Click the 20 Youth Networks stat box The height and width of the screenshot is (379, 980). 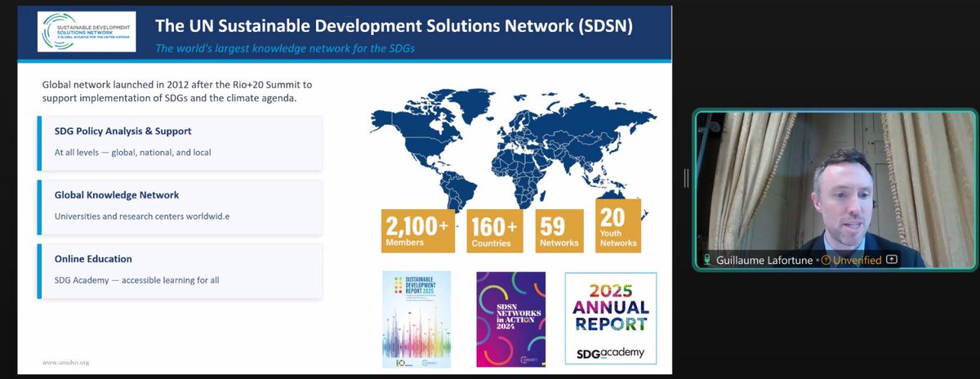tap(618, 226)
